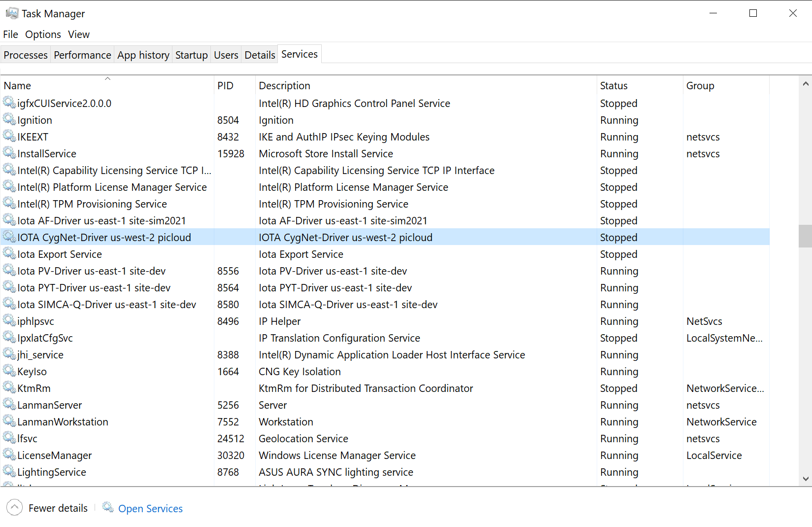Click the gear icon beside igfxCUIService2.0.0.0

coord(9,103)
